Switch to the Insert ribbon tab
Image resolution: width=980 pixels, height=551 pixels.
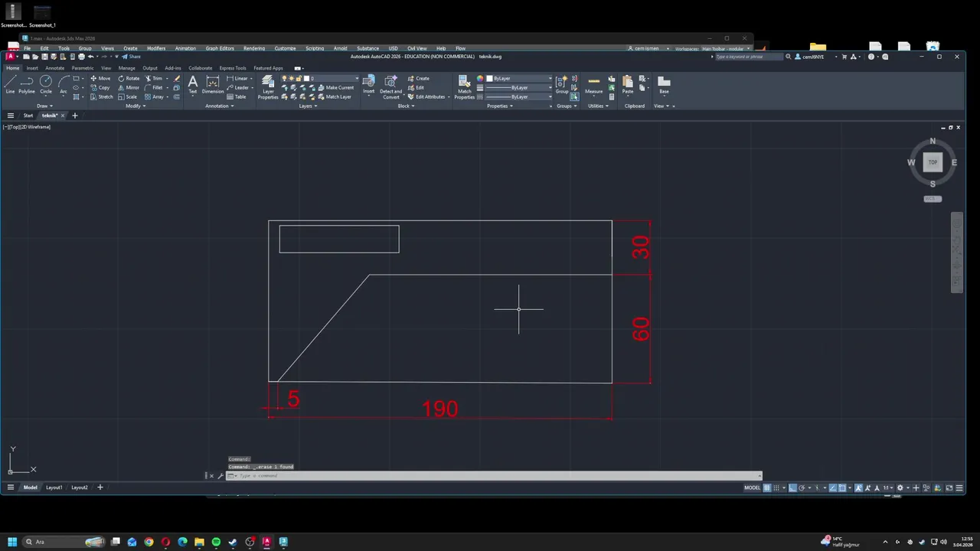coord(32,68)
